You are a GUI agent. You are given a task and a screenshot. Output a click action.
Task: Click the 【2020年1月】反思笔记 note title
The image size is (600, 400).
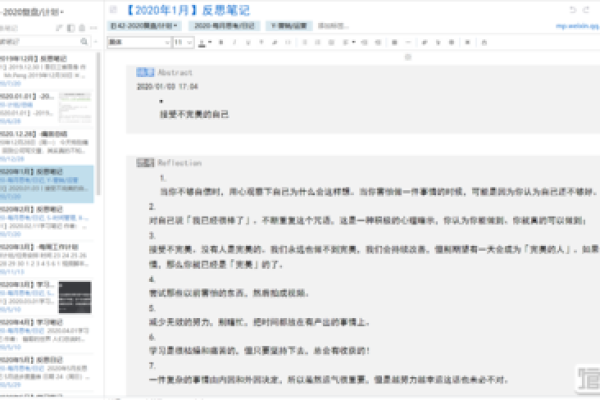pyautogui.click(x=187, y=10)
